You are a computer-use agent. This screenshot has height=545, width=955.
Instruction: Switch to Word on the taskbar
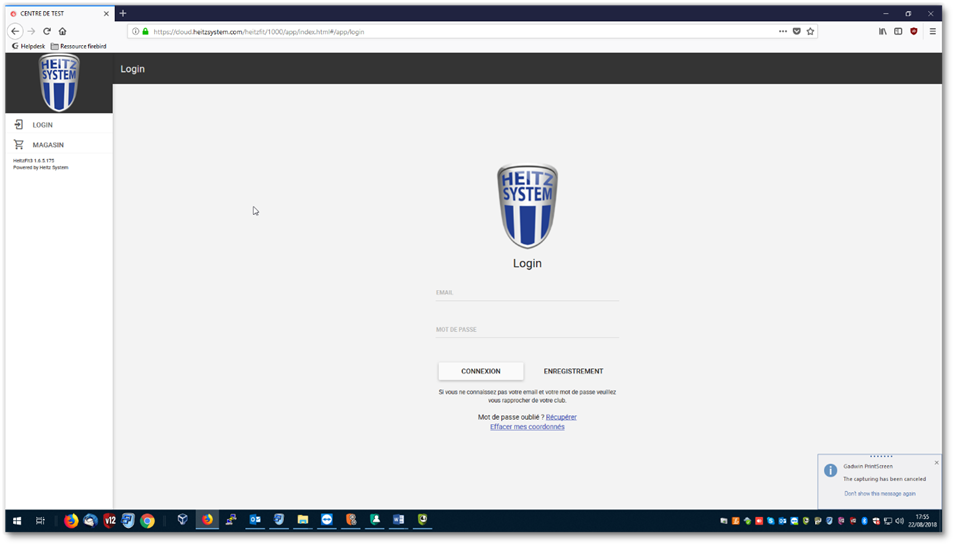tap(398, 520)
